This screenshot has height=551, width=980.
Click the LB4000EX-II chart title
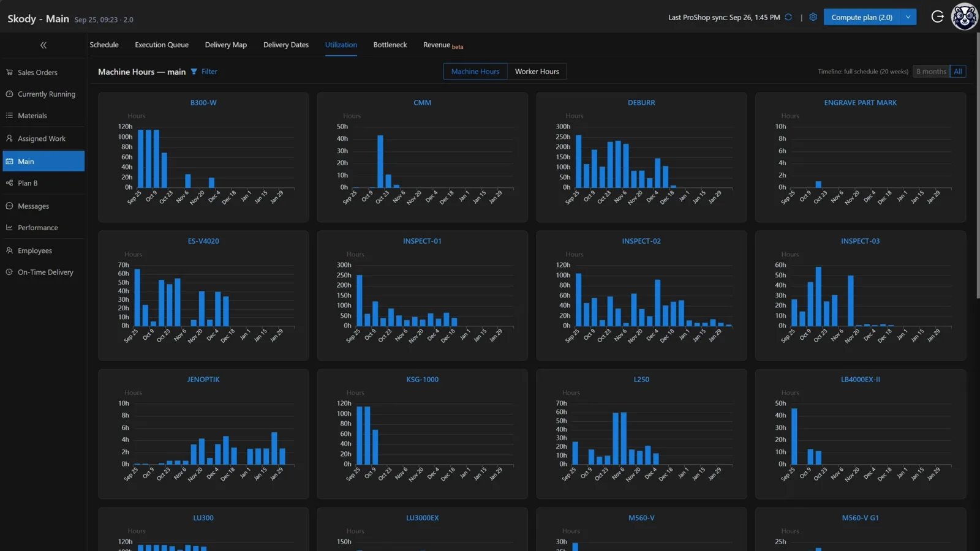(860, 380)
